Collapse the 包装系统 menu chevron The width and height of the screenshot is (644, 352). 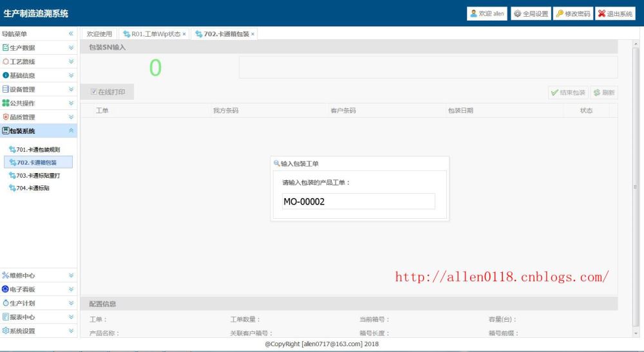coord(71,131)
